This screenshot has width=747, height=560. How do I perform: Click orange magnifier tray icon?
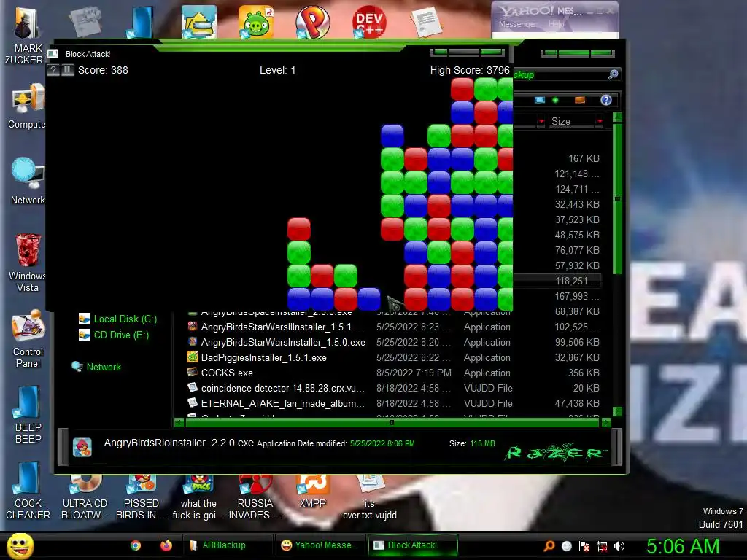pos(549,546)
